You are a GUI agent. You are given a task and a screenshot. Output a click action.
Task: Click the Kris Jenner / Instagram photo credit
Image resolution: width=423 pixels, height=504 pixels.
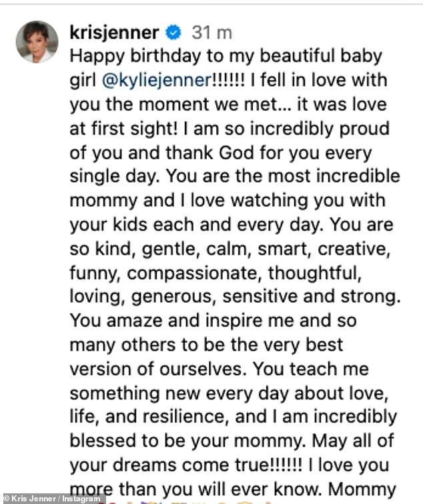pyautogui.click(x=53, y=498)
